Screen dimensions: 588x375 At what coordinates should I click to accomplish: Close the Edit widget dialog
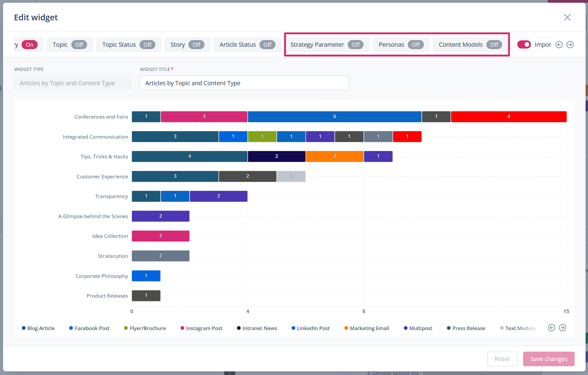pos(567,17)
